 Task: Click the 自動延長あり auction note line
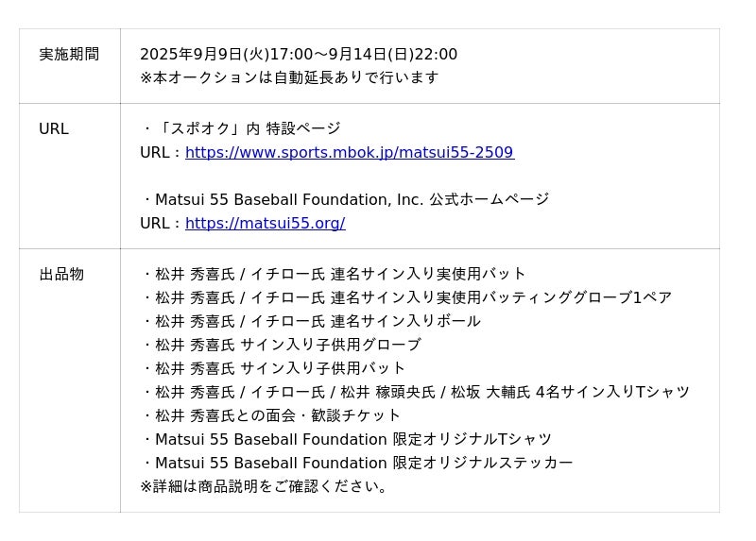pos(289,78)
